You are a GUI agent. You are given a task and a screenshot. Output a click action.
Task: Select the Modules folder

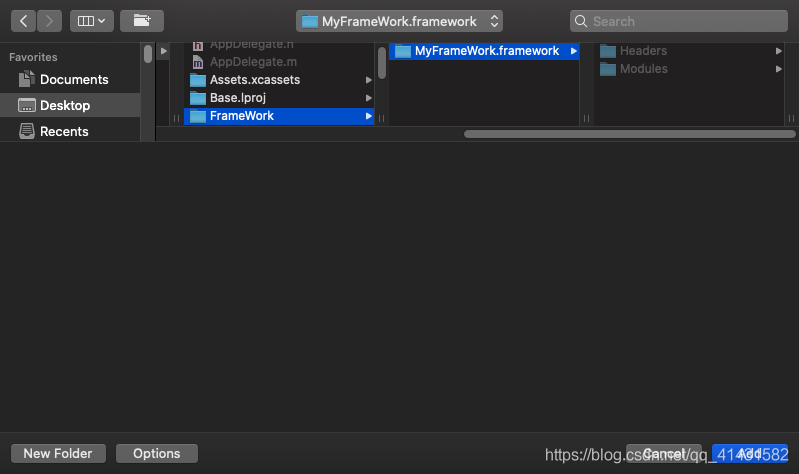click(689, 69)
